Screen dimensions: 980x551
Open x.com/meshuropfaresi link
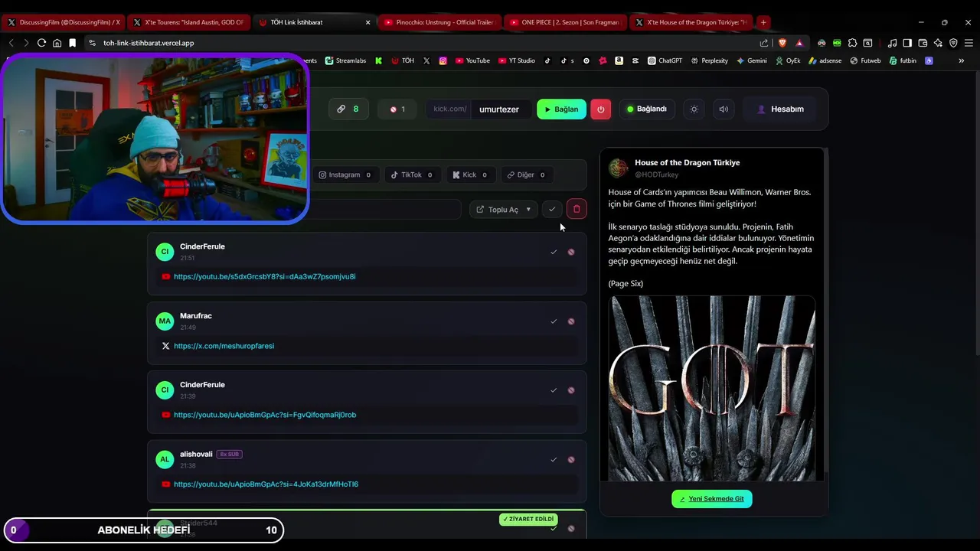(x=224, y=346)
